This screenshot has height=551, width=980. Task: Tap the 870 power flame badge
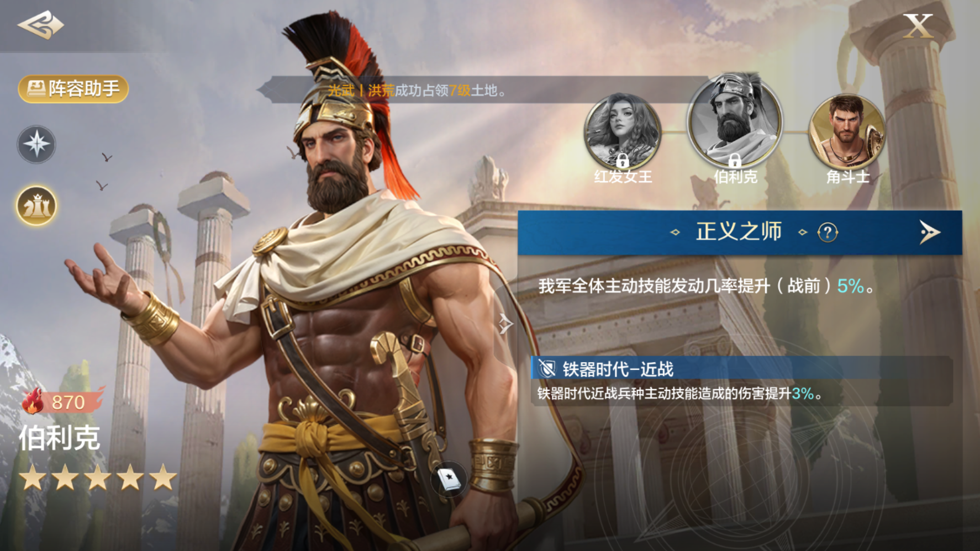62,401
